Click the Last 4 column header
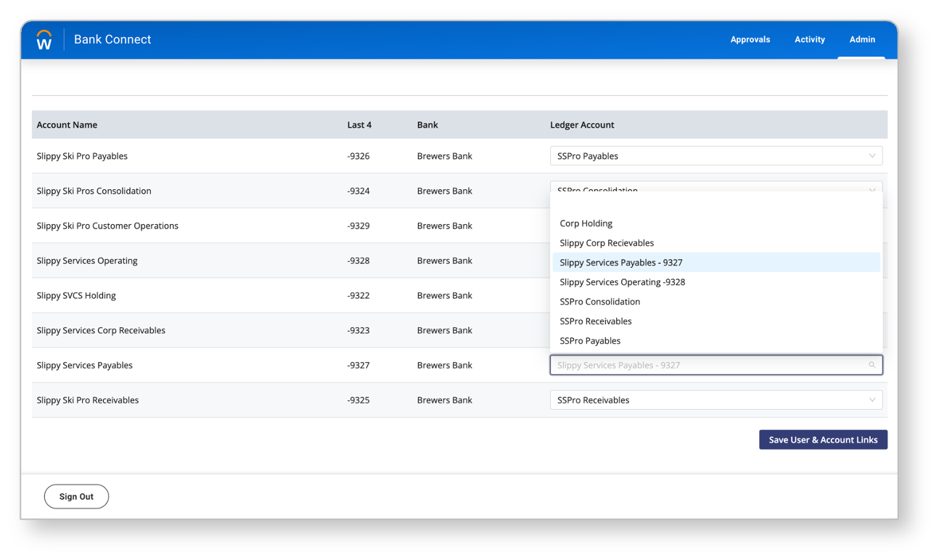This screenshot has width=939, height=560. (359, 125)
